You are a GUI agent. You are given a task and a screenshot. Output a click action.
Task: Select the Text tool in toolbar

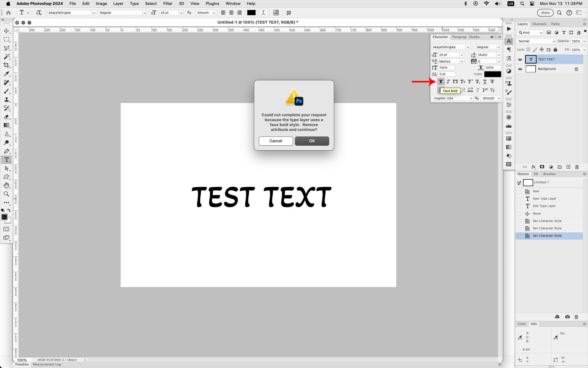[x=6, y=159]
